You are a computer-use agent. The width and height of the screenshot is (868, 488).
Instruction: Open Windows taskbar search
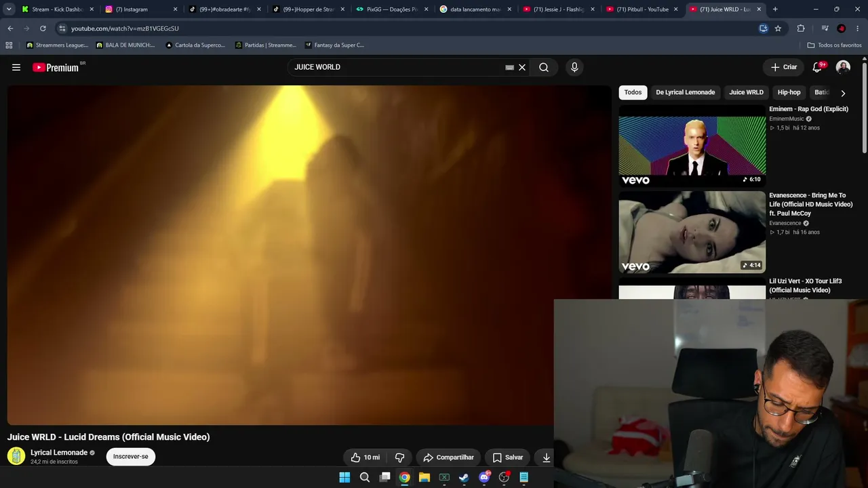tap(365, 477)
